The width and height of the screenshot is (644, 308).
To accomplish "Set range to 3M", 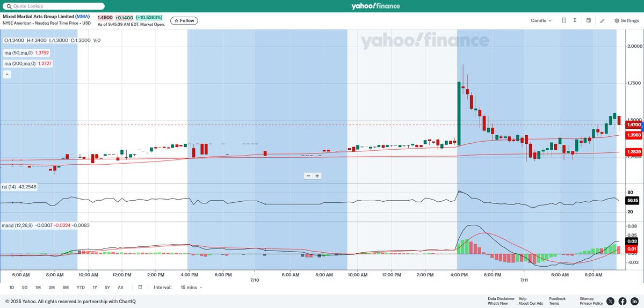I will tap(52, 288).
